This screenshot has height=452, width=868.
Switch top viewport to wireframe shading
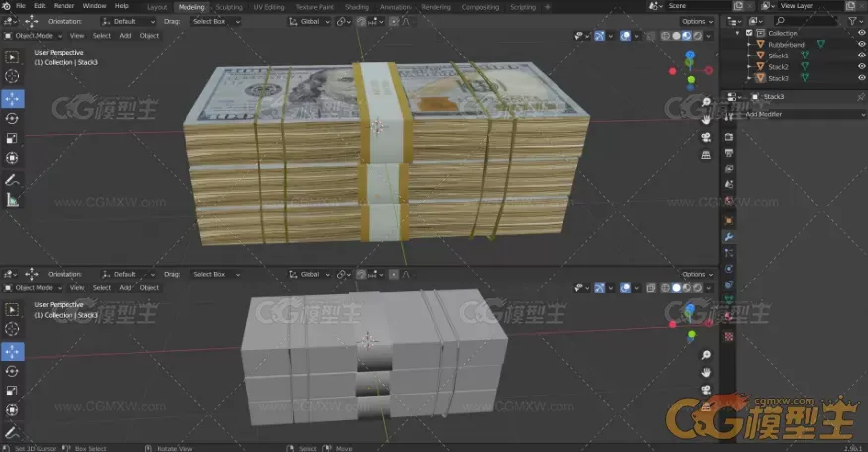tap(665, 36)
